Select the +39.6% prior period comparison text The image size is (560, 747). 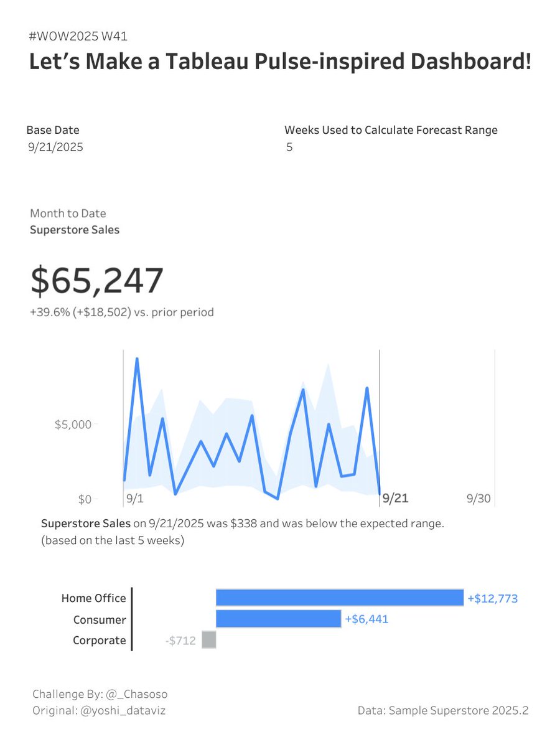tap(123, 312)
